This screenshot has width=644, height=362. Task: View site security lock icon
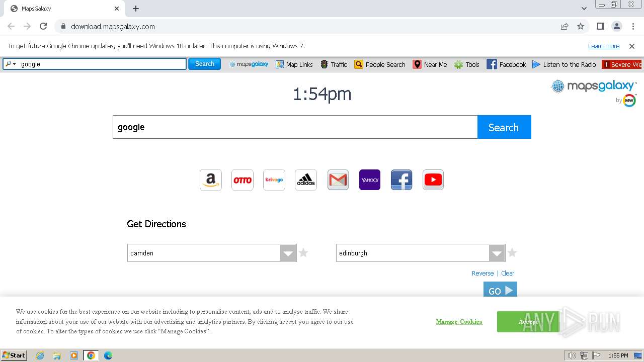63,26
